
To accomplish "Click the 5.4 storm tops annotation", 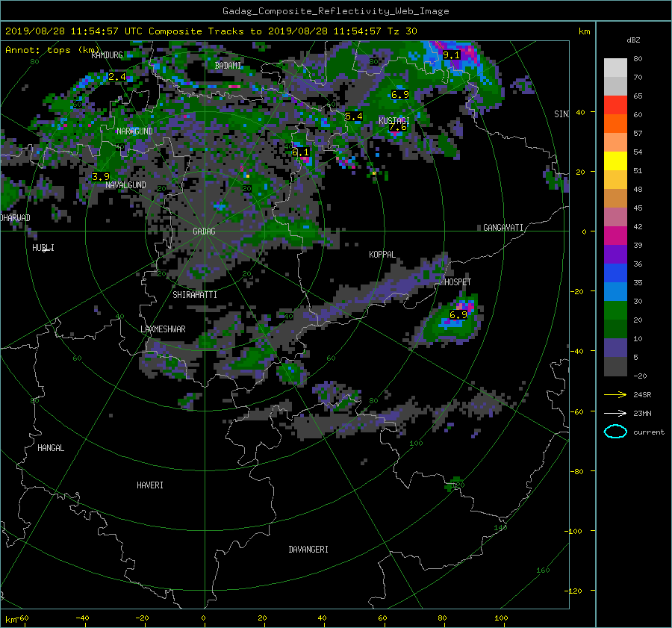I will (x=354, y=116).
